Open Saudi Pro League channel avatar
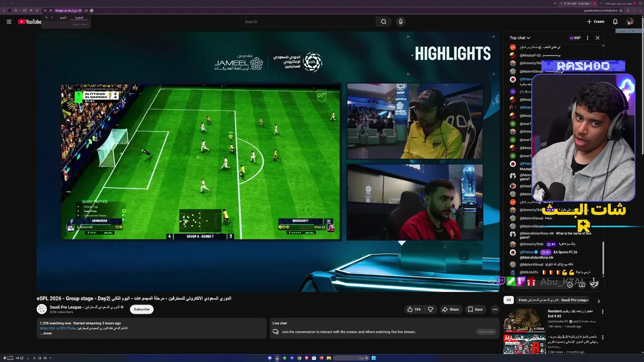644x362 pixels. coord(42,309)
